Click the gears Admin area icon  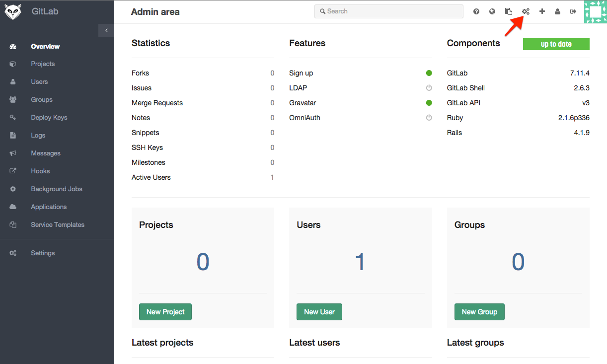coord(525,11)
